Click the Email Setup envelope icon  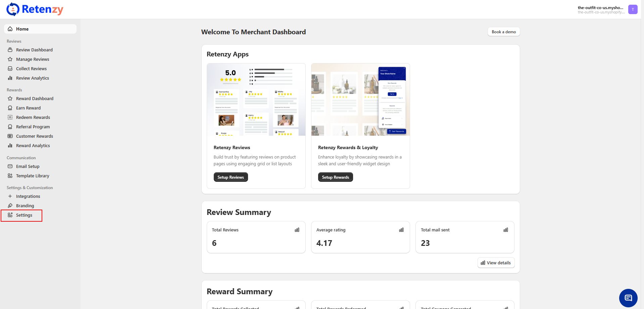(x=10, y=166)
